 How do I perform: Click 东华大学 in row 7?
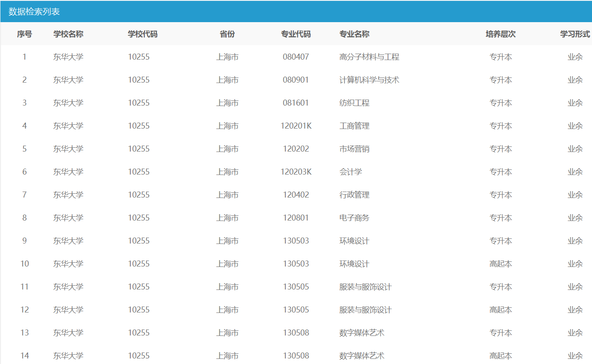click(x=68, y=195)
